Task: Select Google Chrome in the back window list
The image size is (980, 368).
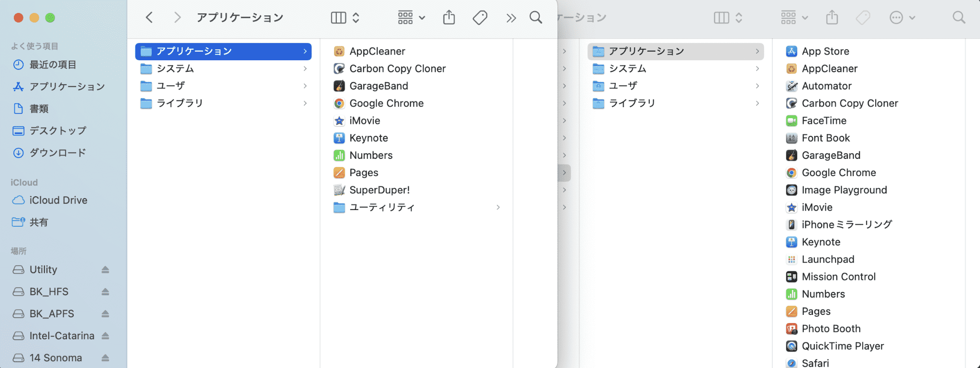Action: click(830, 173)
